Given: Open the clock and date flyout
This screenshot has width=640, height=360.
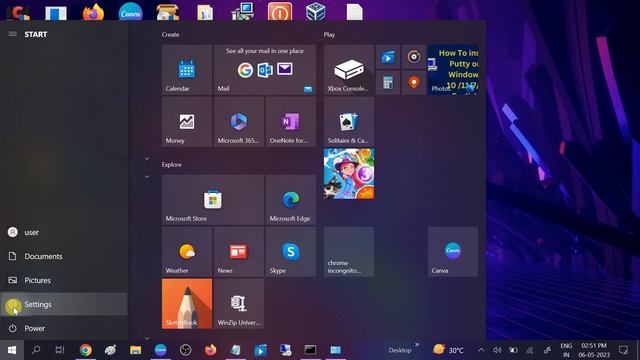Looking at the screenshot, I should [x=594, y=350].
